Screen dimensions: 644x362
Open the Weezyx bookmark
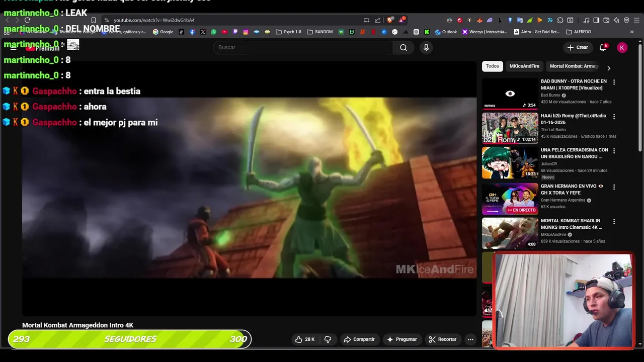[x=485, y=32]
